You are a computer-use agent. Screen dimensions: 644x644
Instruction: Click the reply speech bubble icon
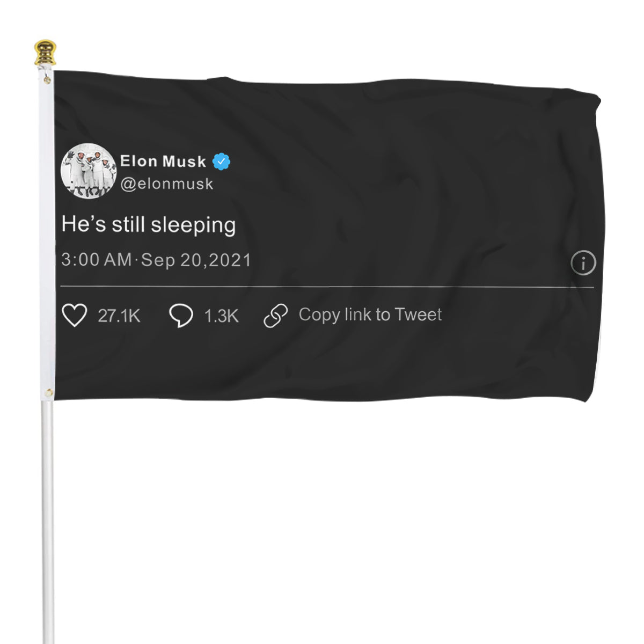pyautogui.click(x=181, y=316)
